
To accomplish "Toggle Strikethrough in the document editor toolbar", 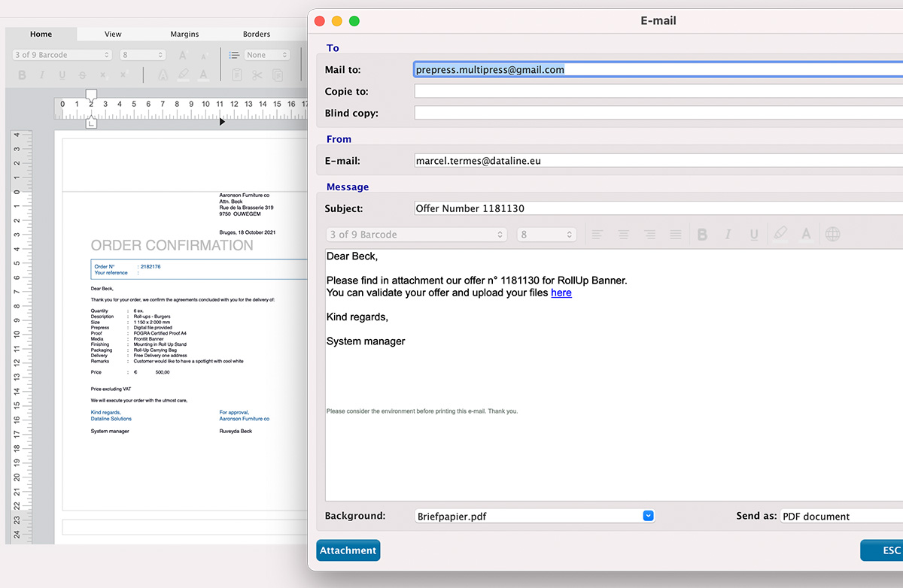I will point(83,75).
